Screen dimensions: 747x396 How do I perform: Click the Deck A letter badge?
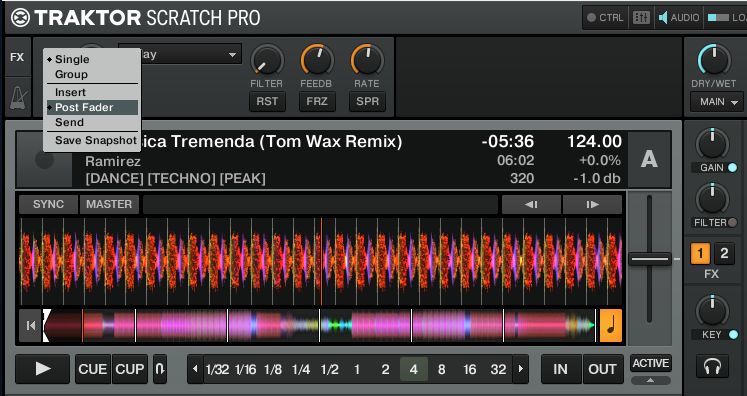(x=649, y=159)
